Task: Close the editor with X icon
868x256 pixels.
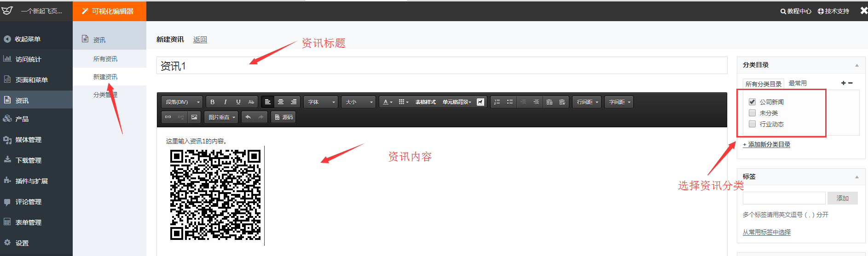Action: [863, 11]
